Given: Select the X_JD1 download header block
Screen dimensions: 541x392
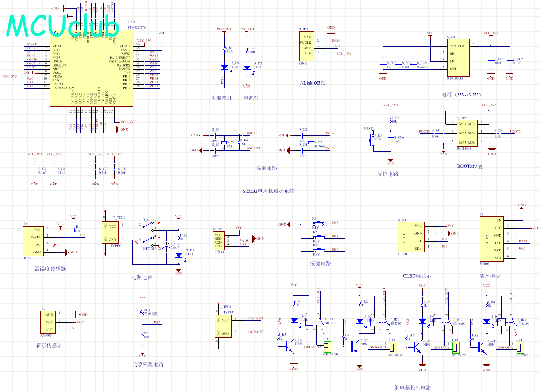Looking at the screenshot, I should (218, 241).
